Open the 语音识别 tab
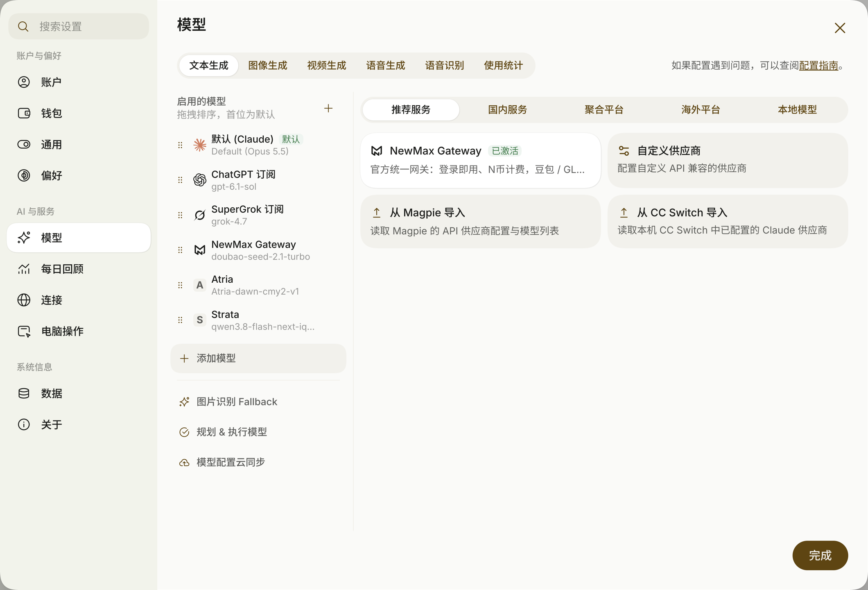 click(x=445, y=66)
